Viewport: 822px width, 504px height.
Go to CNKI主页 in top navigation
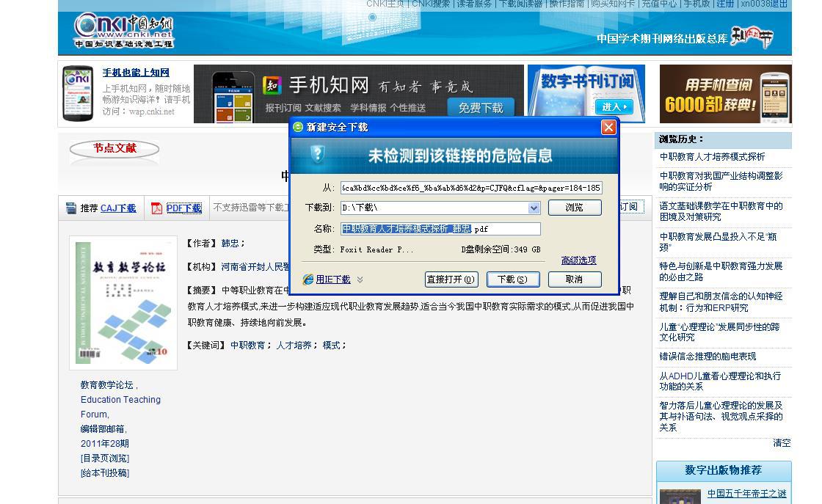pyautogui.click(x=385, y=4)
